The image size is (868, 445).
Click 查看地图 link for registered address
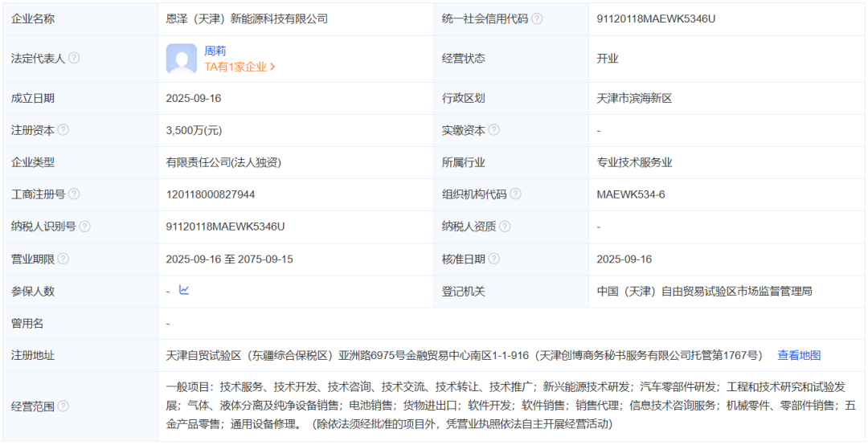click(x=799, y=355)
